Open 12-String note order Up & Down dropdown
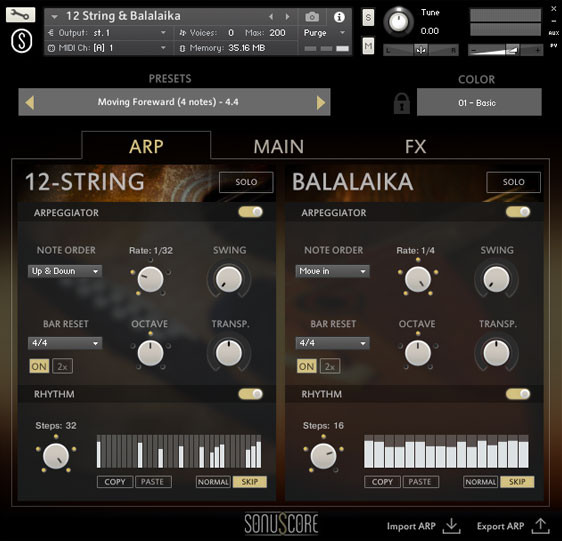Image resolution: width=562 pixels, height=541 pixels. coord(65,271)
